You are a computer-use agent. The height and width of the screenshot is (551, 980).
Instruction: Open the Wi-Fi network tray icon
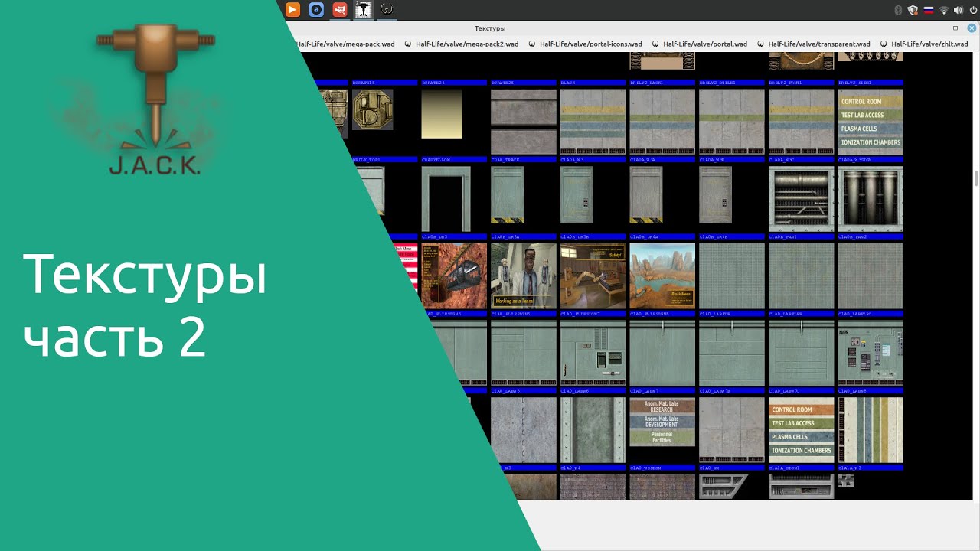coord(944,10)
